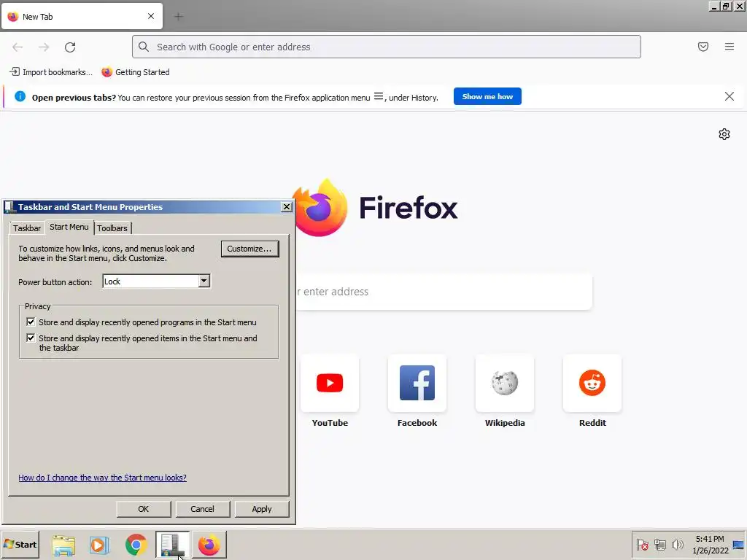Click Apply in Taskbar properties dialog
The image size is (747, 560).
[262, 508]
